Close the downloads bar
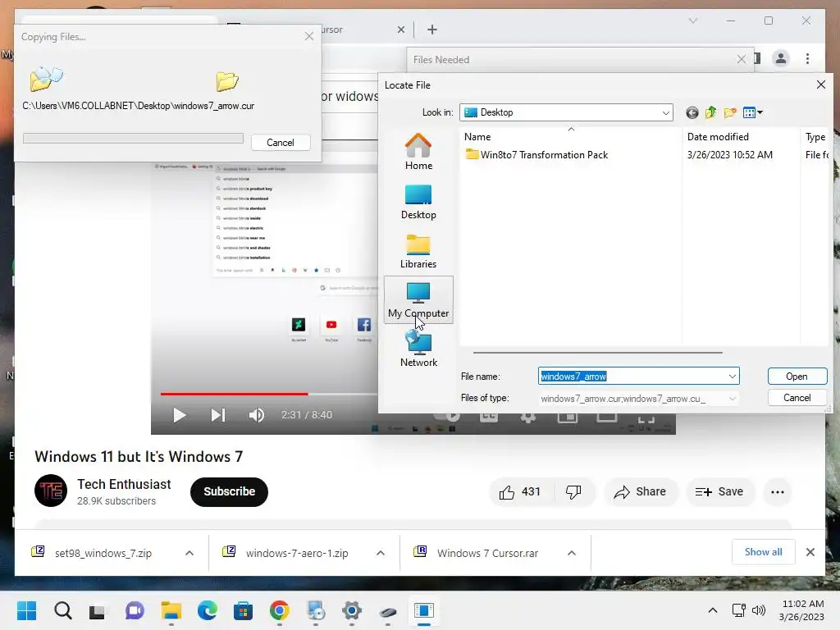This screenshot has width=840, height=630. (810, 552)
